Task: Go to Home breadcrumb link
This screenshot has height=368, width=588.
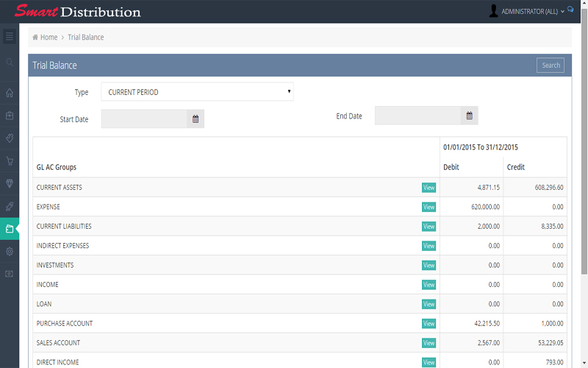Action: coord(45,37)
